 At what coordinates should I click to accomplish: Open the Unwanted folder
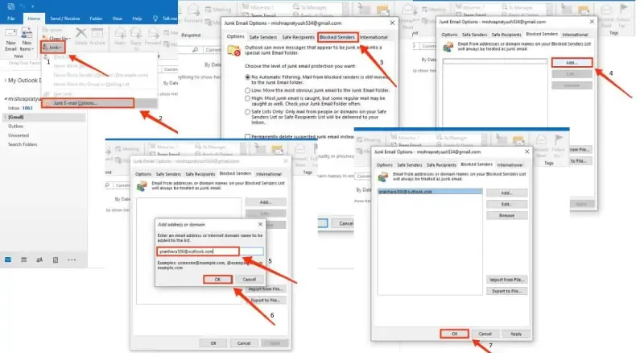[x=19, y=135]
